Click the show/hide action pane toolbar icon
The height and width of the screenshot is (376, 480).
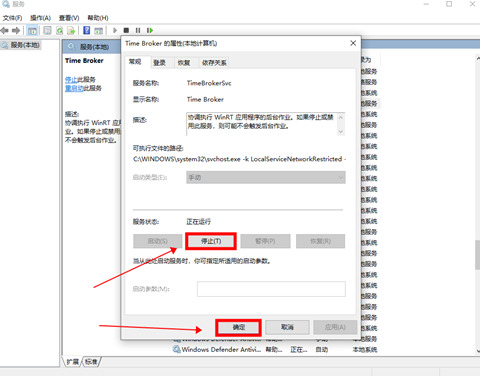98,31
